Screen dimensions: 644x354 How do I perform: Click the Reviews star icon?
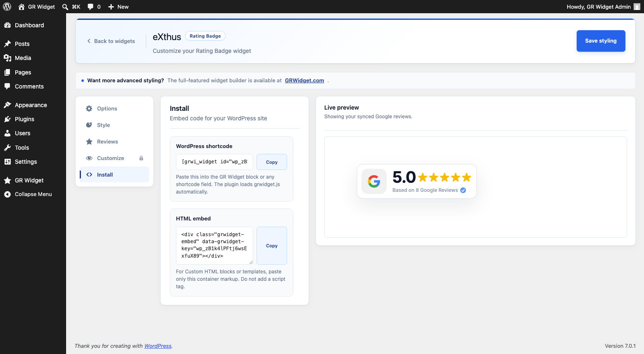pos(89,141)
